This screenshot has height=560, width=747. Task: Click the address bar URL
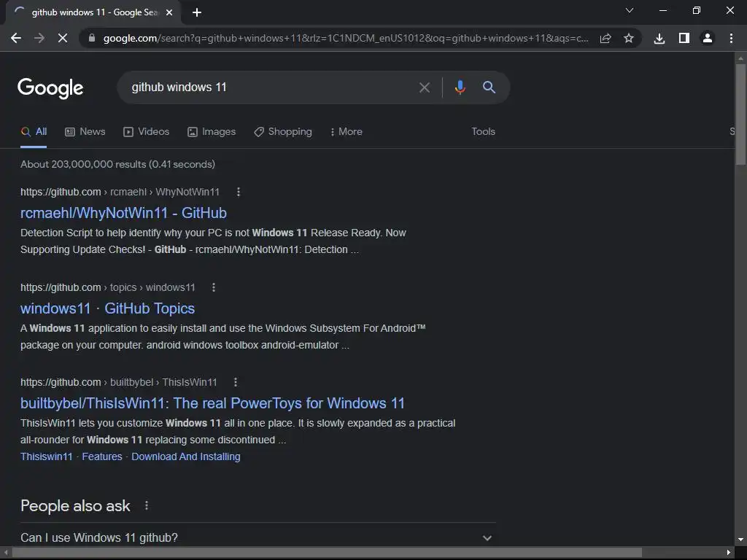345,38
